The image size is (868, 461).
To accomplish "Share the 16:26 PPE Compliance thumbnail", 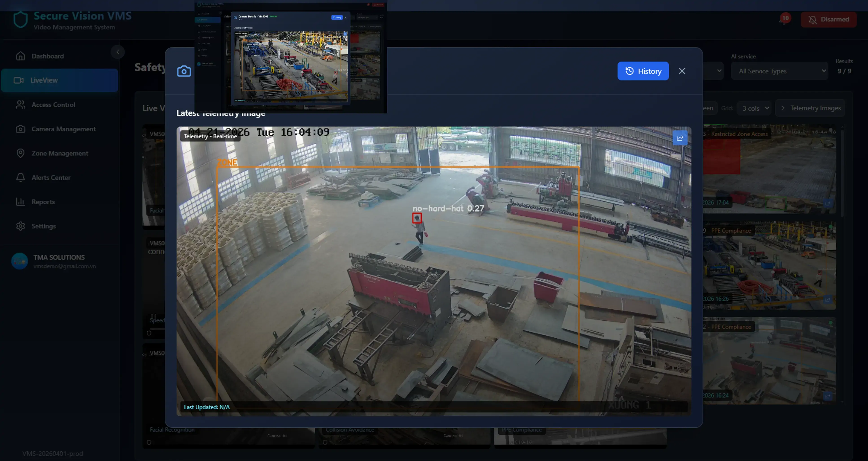I will coord(828,299).
